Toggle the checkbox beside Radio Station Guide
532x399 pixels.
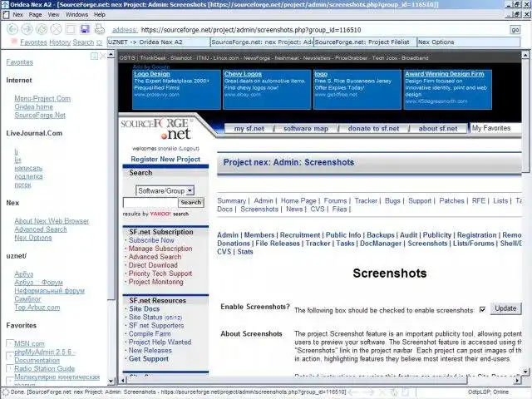[10, 368]
